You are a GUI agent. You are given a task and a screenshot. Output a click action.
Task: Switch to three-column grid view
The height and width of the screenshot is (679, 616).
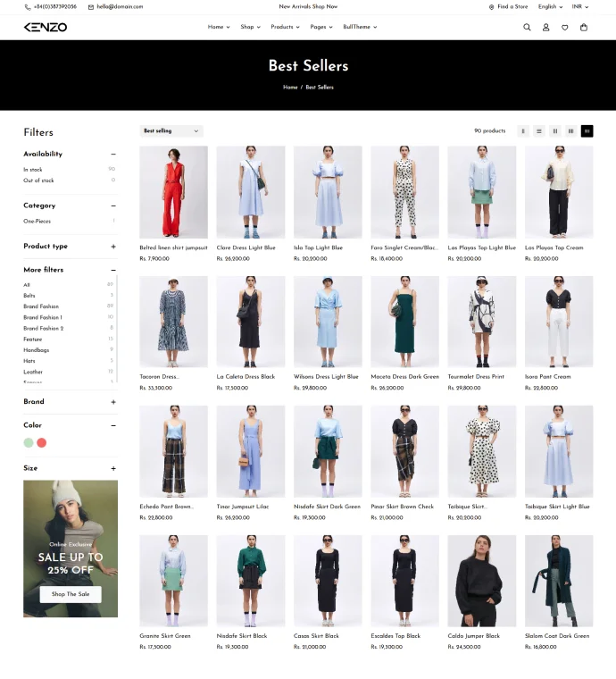571,130
